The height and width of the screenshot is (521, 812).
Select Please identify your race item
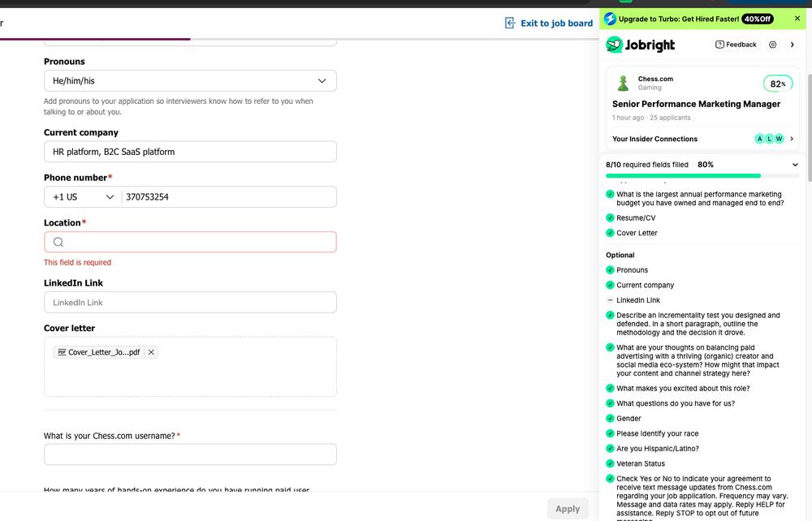pyautogui.click(x=657, y=433)
